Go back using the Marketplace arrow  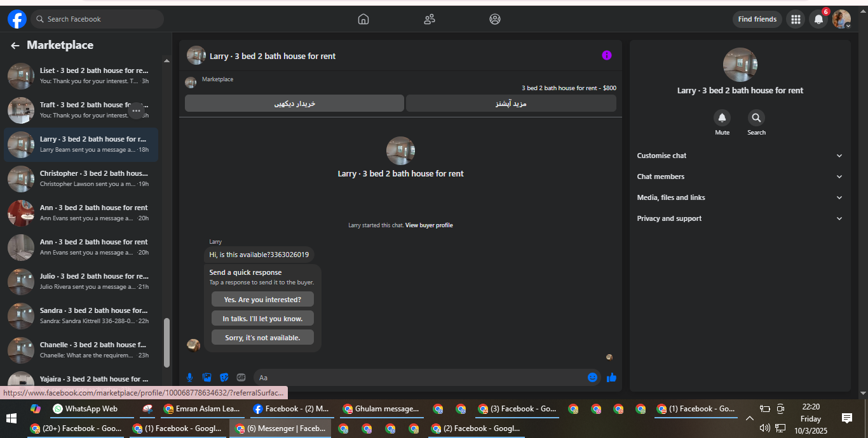pyautogui.click(x=15, y=46)
